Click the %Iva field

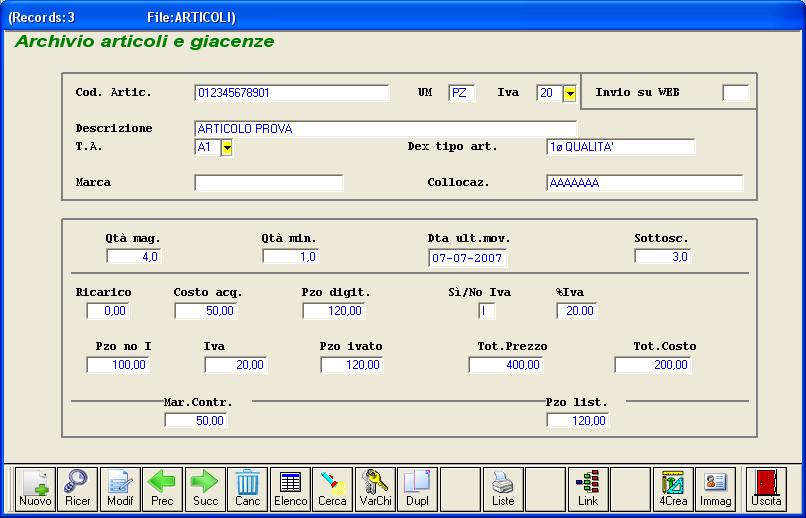(577, 311)
